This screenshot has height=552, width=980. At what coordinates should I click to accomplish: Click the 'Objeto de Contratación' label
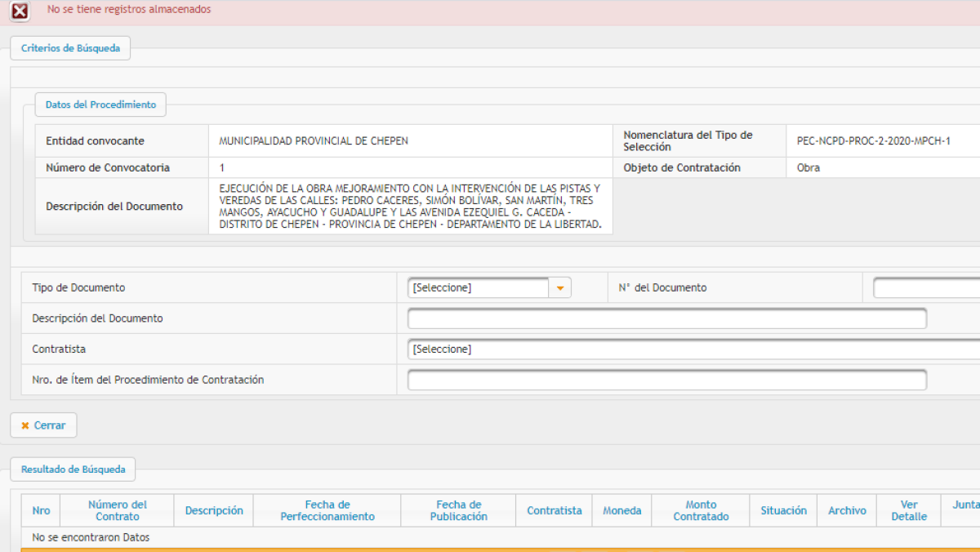(682, 167)
